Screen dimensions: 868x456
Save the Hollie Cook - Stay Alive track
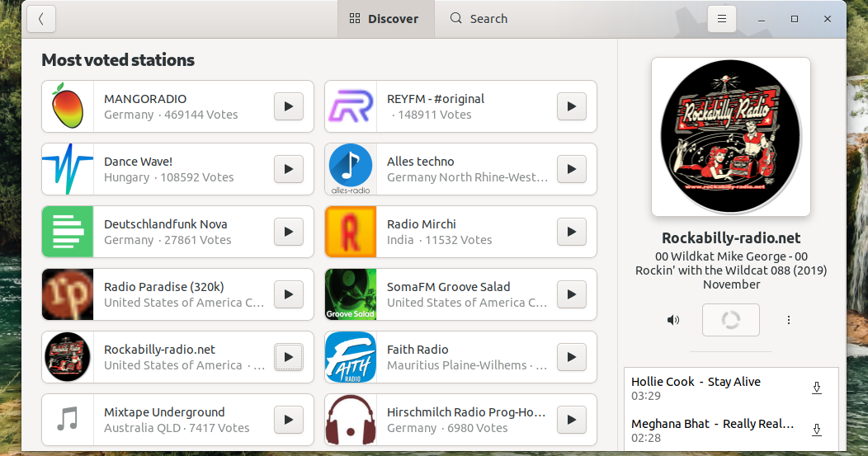click(x=817, y=388)
